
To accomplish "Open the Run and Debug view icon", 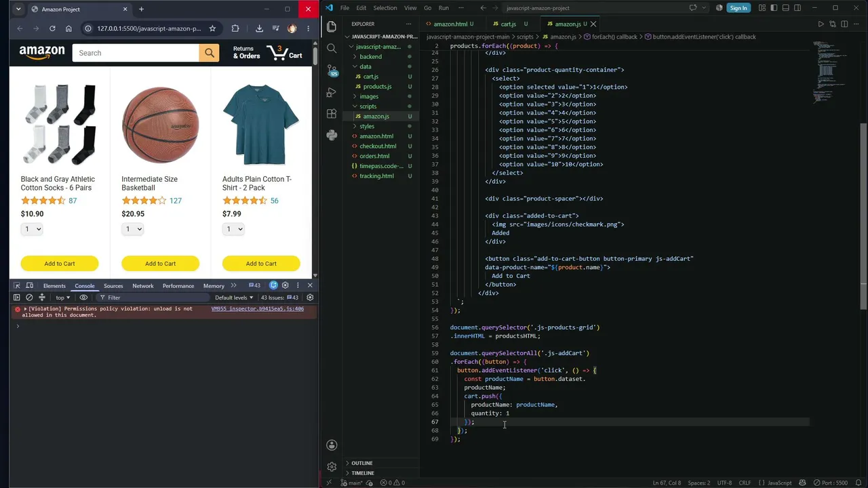I will point(332,92).
